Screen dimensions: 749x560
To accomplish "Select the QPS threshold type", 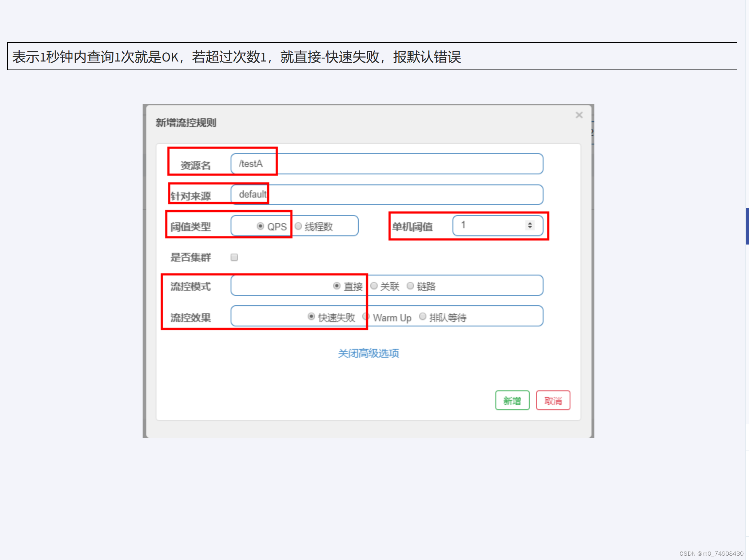I will (x=260, y=226).
